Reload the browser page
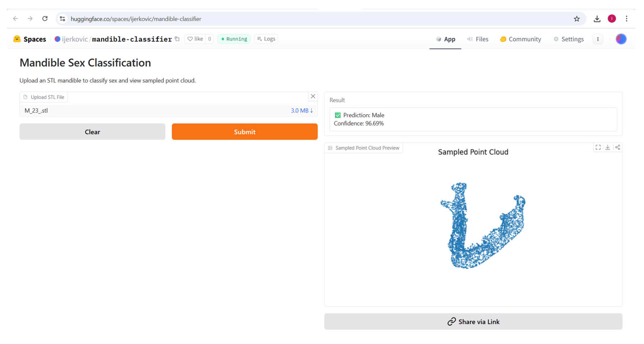Image resolution: width=644 pixels, height=344 pixels. [x=45, y=19]
